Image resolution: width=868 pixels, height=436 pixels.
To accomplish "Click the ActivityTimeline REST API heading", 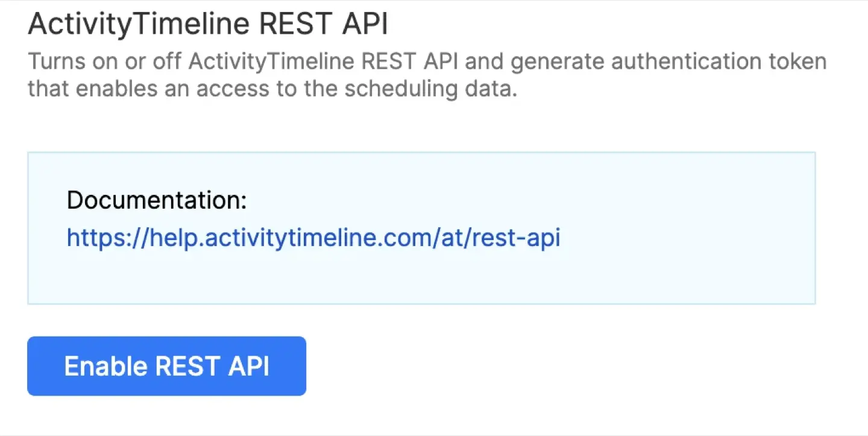I will (208, 24).
